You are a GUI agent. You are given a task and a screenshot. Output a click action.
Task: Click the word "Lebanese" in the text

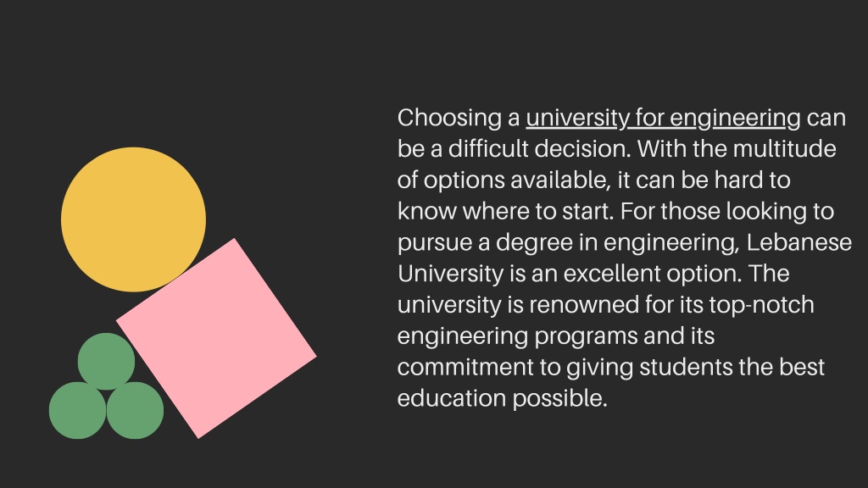click(x=798, y=242)
